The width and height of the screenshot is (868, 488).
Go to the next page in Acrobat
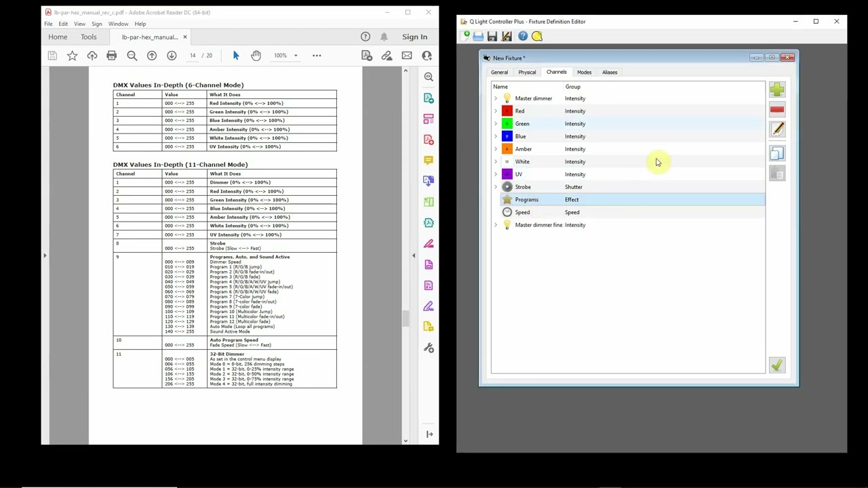pyautogui.click(x=172, y=56)
